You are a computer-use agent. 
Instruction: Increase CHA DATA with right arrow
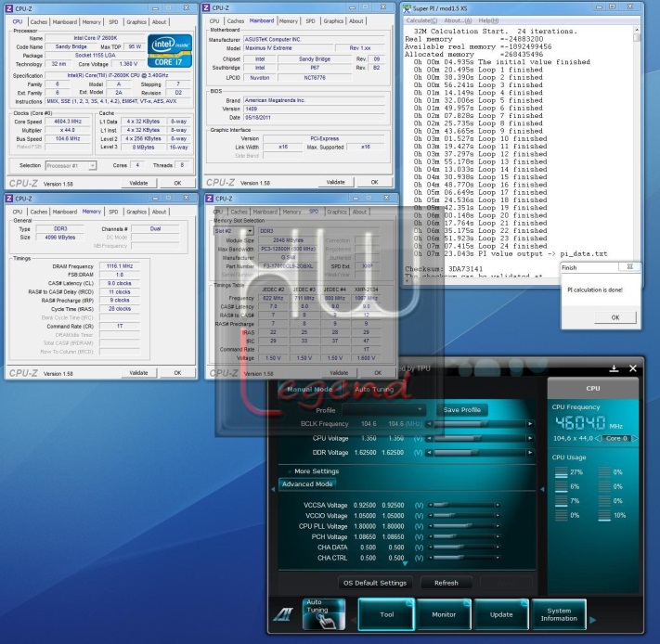[498, 547]
